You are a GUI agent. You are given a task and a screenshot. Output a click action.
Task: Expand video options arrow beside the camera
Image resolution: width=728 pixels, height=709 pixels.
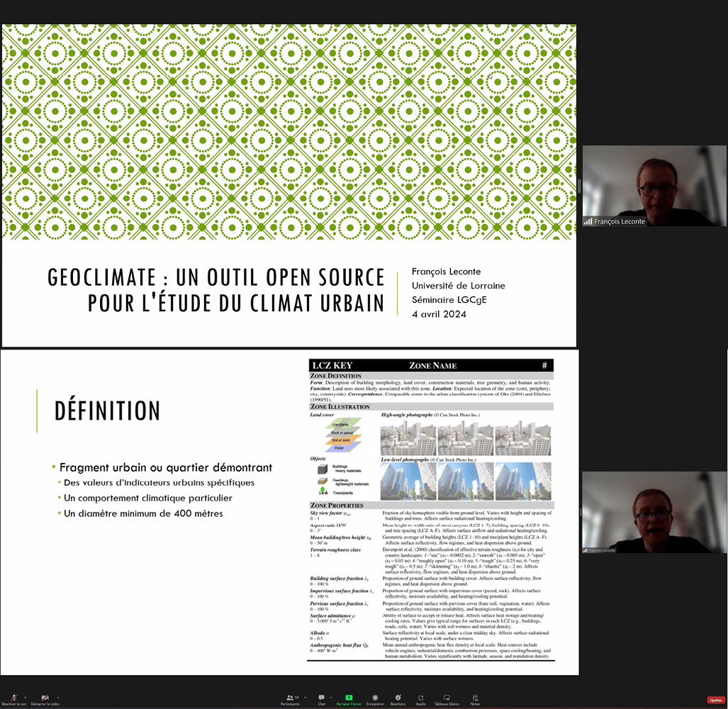(58, 697)
